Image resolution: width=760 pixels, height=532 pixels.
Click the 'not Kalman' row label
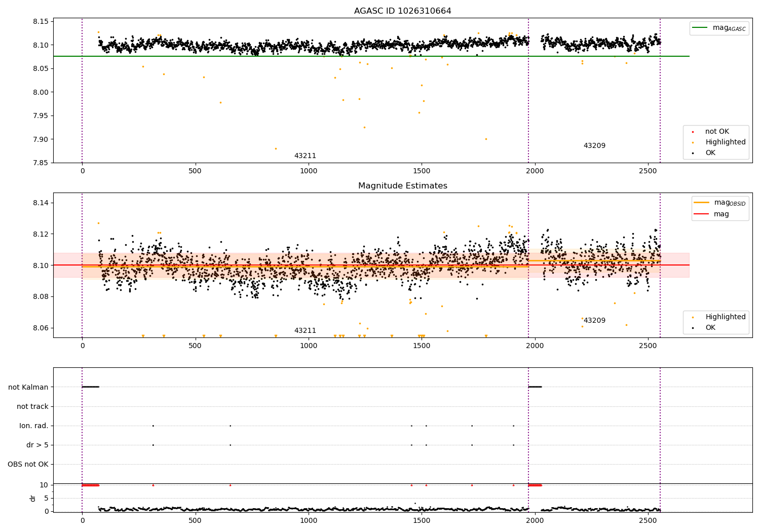(x=28, y=388)
